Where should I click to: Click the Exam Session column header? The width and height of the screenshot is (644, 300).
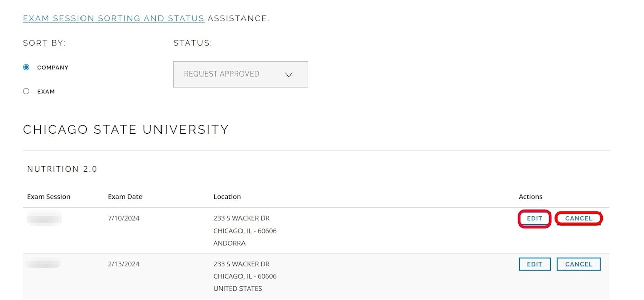pos(49,197)
